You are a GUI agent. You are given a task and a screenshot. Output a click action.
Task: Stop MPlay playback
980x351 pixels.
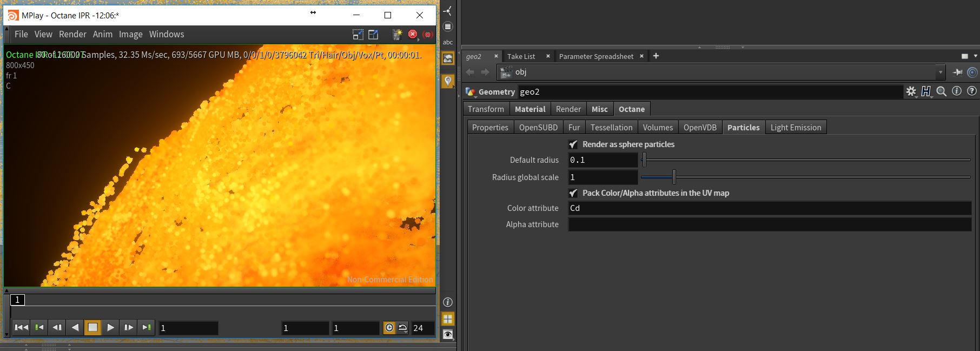[x=92, y=327]
